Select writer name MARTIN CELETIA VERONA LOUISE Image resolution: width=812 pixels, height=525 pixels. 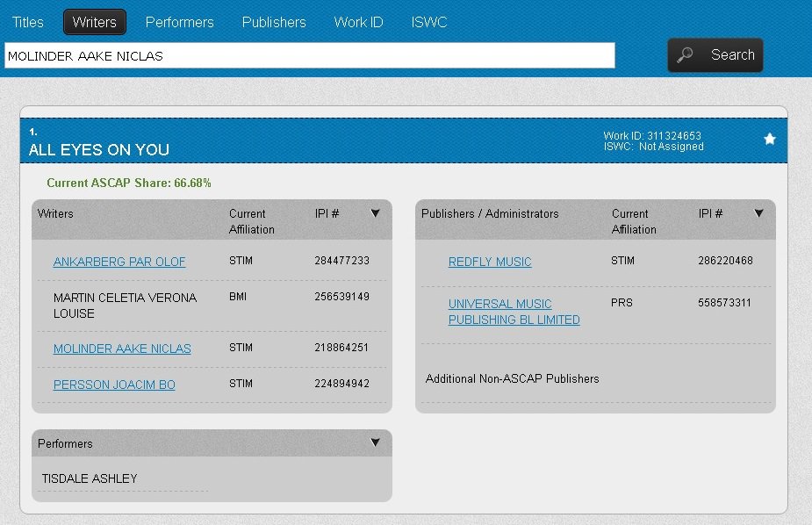[125, 306]
